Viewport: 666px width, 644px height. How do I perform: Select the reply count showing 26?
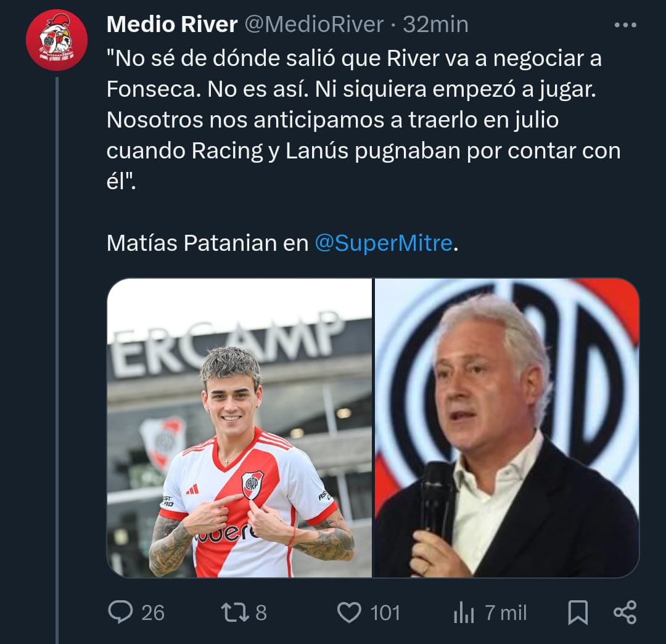point(152,613)
